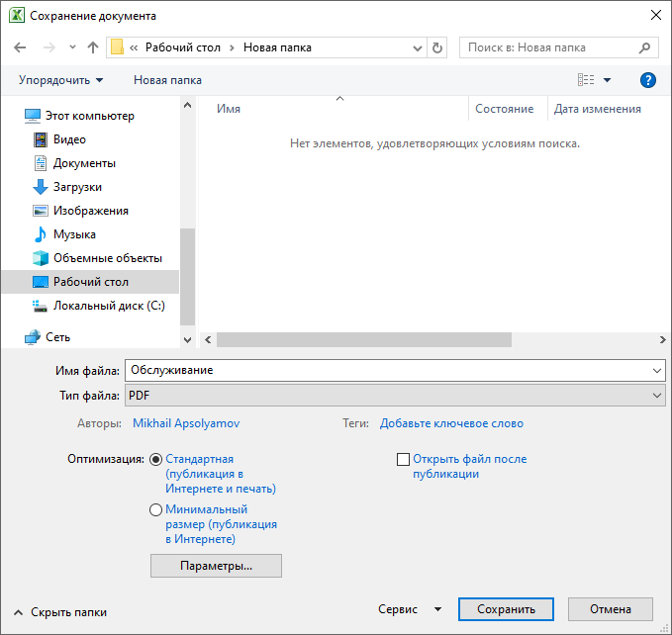This screenshot has height=635, width=672.
Task: Select the Стандартная optimization radio button
Action: click(x=156, y=460)
